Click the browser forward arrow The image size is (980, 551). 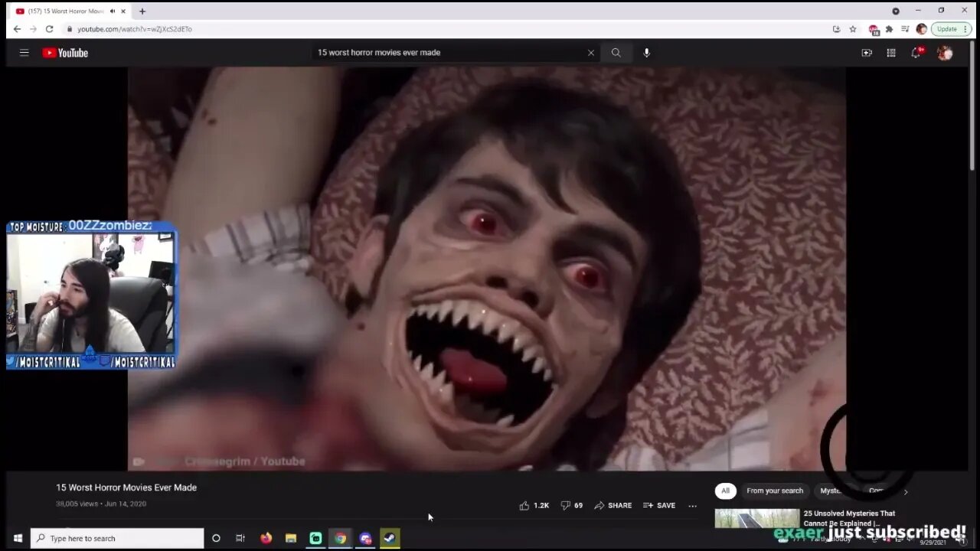[33, 29]
